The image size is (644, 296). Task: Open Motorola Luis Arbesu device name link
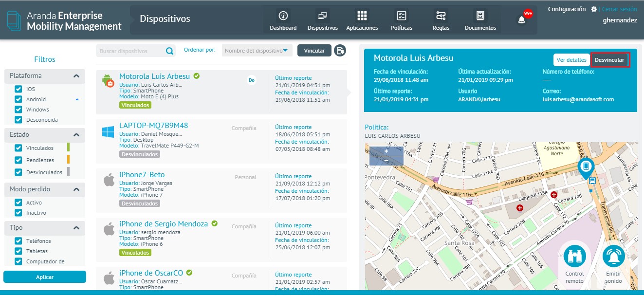(154, 76)
